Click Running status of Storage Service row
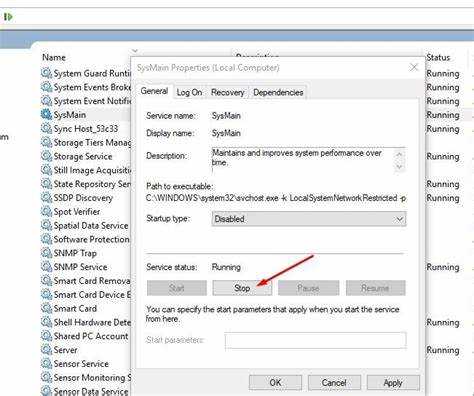The width and height of the screenshot is (474, 396). pyautogui.click(x=443, y=156)
